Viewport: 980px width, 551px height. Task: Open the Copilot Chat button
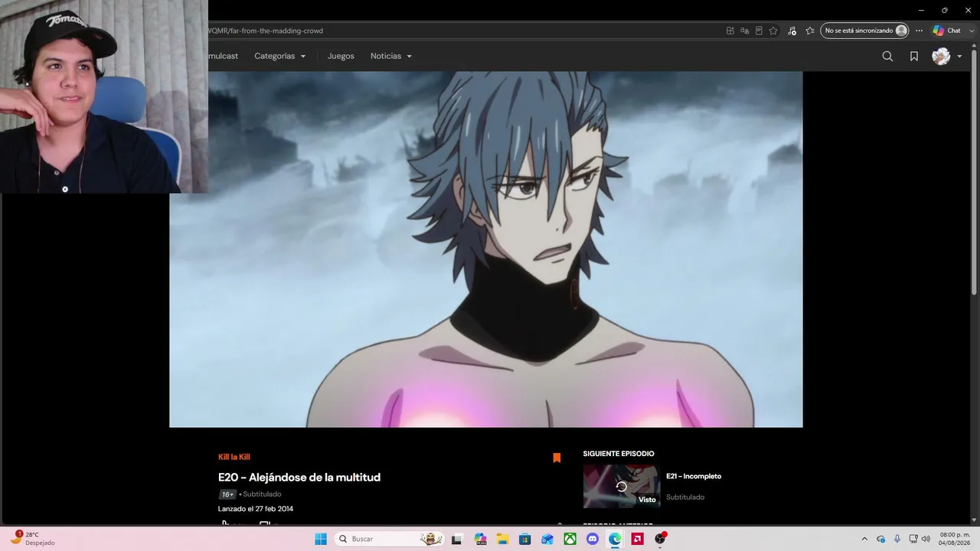947,31
